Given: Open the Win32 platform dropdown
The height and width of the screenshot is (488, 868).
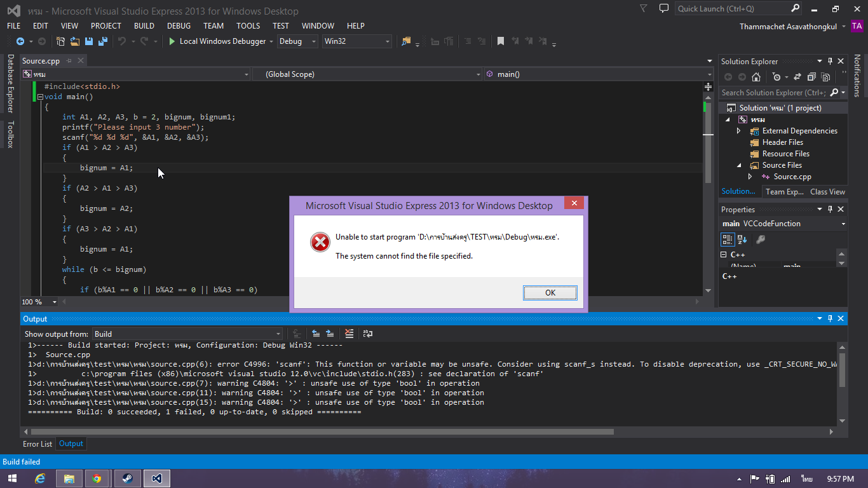Looking at the screenshot, I should (356, 41).
